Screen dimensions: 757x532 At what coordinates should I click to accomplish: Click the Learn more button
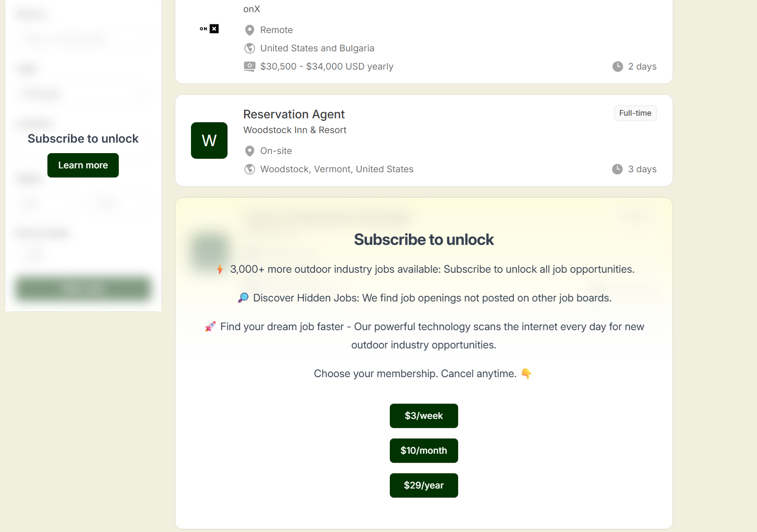click(x=83, y=165)
